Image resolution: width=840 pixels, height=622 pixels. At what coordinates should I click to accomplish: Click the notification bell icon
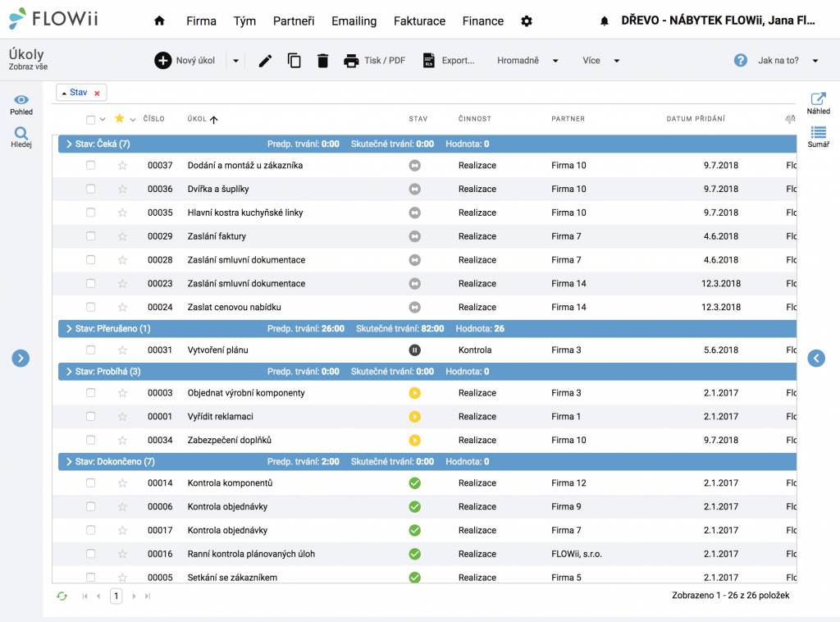tap(605, 21)
